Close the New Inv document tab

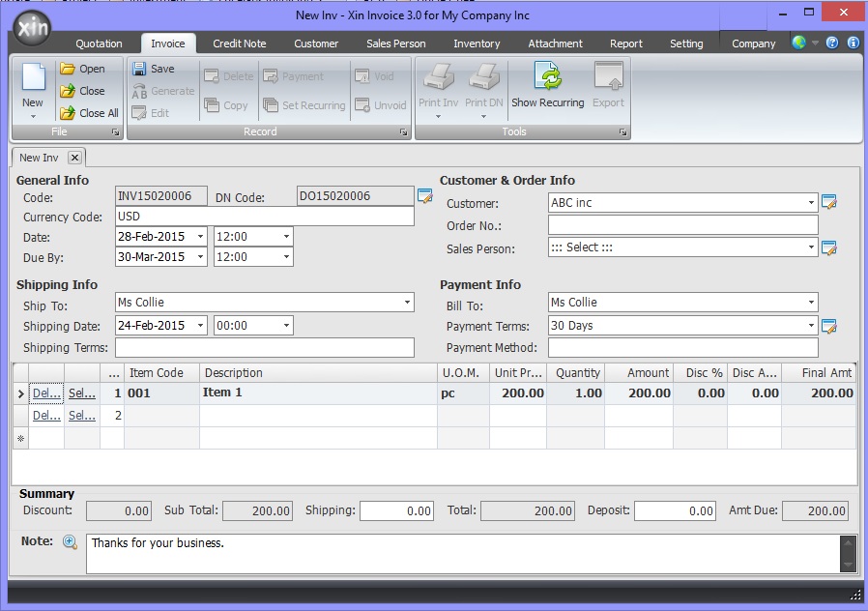click(x=74, y=158)
